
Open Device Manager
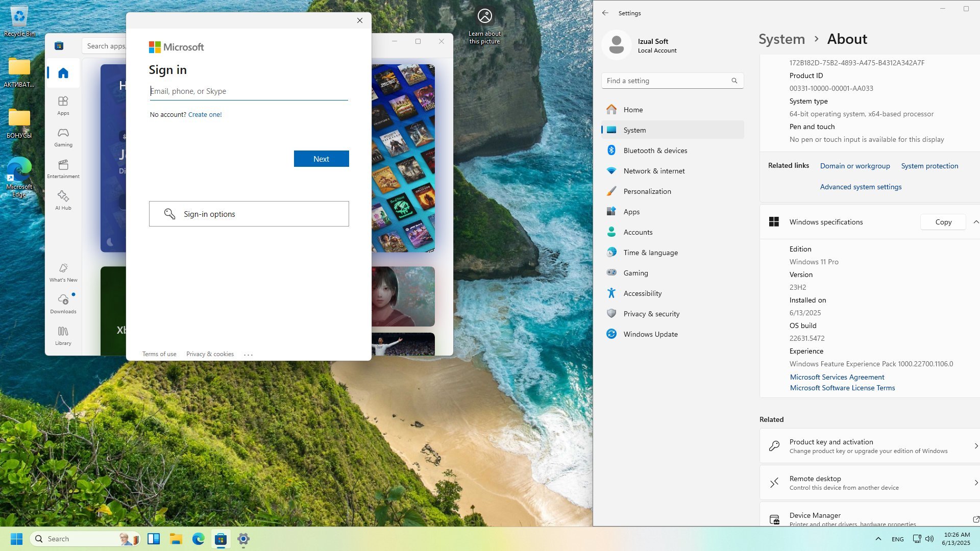coord(870,515)
